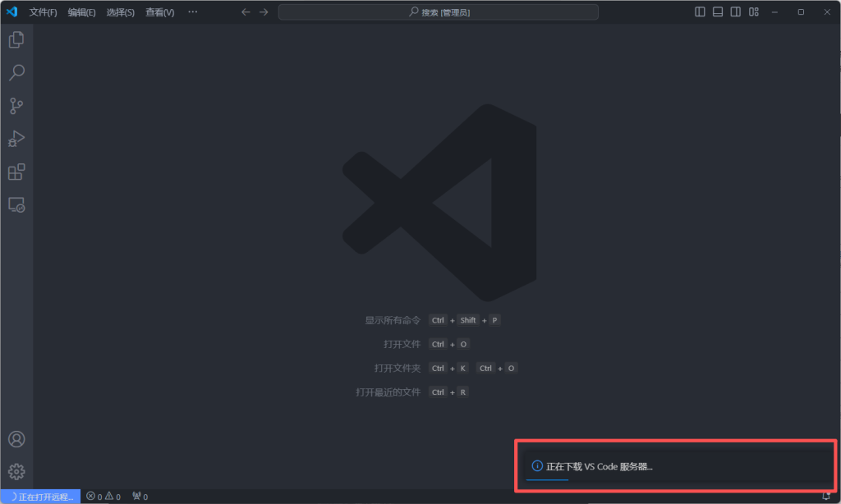Open the Remote Explorer view
The width and height of the screenshot is (841, 504).
pos(16,204)
